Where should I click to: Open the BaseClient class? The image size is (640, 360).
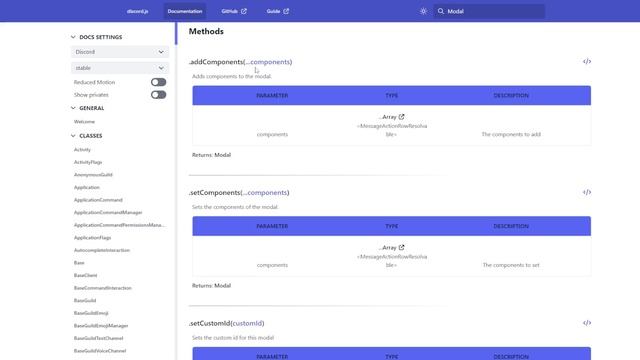pyautogui.click(x=85, y=276)
